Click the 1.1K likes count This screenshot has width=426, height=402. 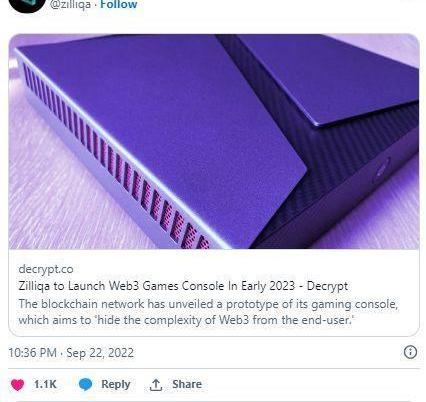(x=45, y=384)
